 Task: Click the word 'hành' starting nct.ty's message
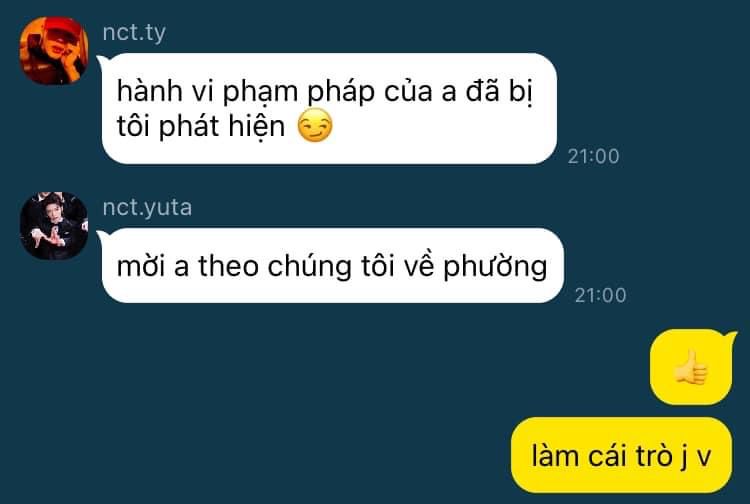point(150,90)
